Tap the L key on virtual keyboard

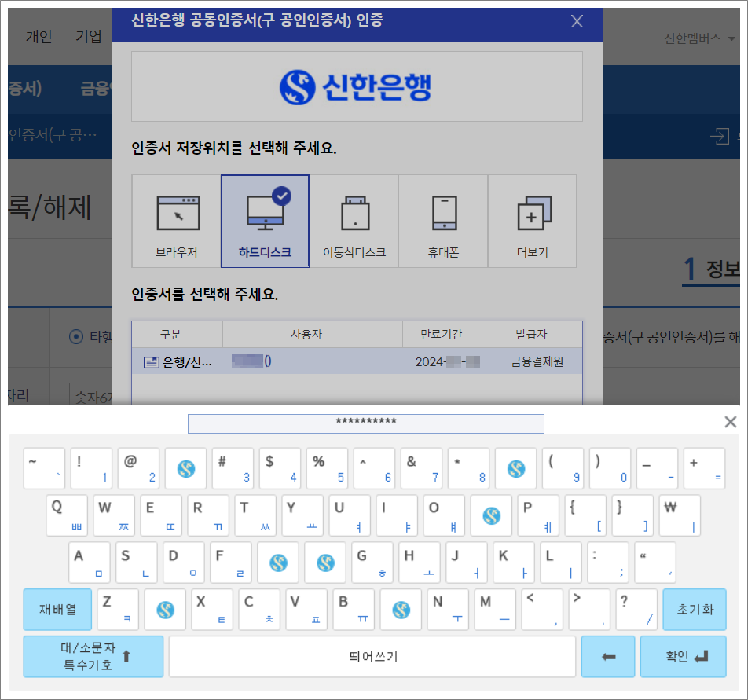pos(561,563)
